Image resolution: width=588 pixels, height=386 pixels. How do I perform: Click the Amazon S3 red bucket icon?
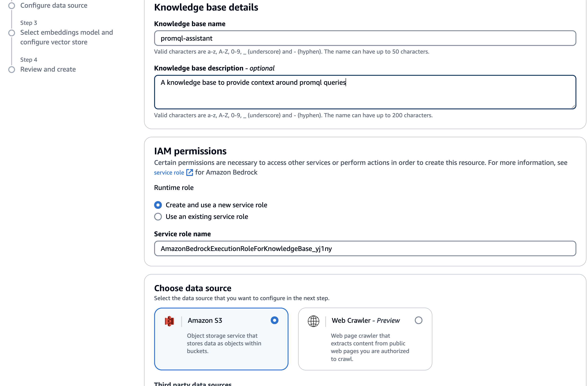click(170, 321)
